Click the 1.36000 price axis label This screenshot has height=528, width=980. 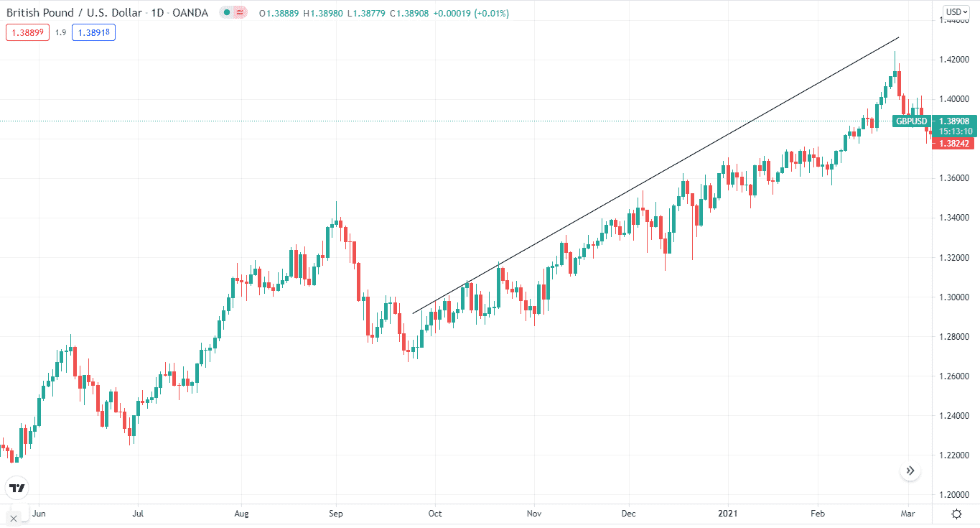tap(953, 178)
